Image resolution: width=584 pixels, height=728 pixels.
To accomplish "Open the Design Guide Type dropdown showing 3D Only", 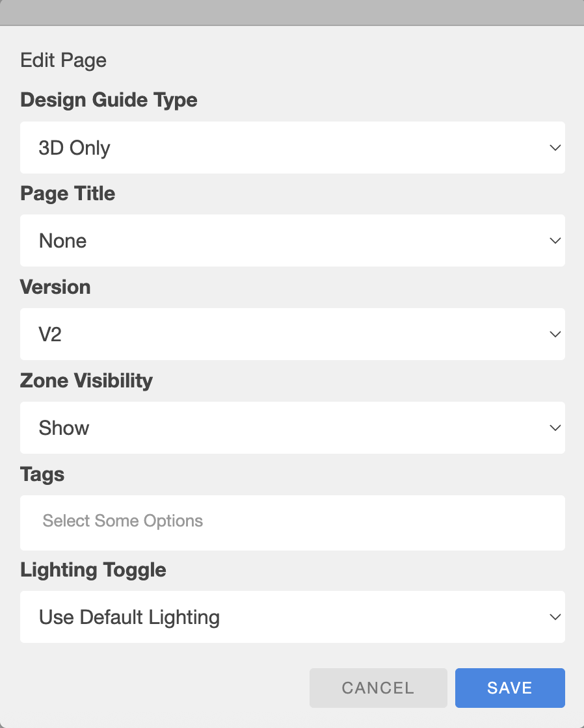I will point(292,148).
